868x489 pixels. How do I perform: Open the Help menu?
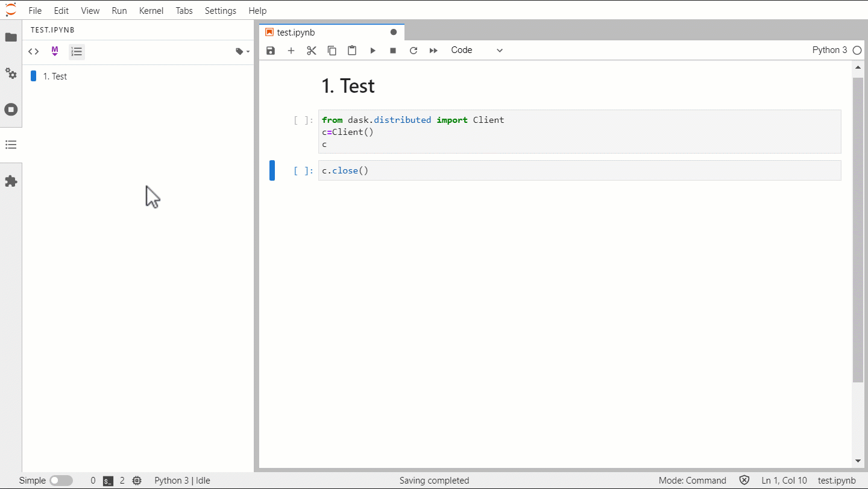(x=257, y=11)
